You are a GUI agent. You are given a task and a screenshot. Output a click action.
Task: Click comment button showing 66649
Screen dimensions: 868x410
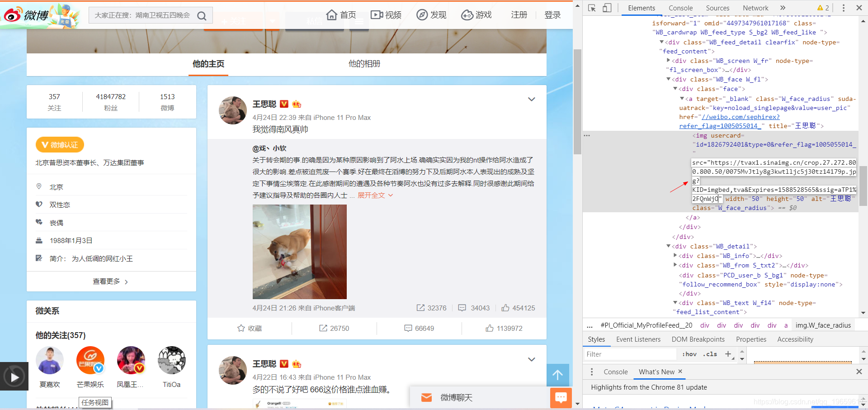click(419, 328)
